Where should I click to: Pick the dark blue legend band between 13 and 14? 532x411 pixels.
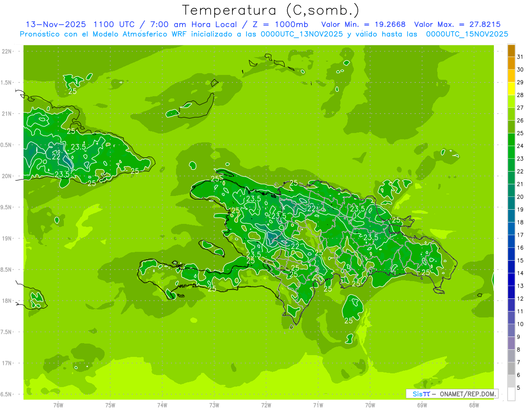click(x=511, y=280)
